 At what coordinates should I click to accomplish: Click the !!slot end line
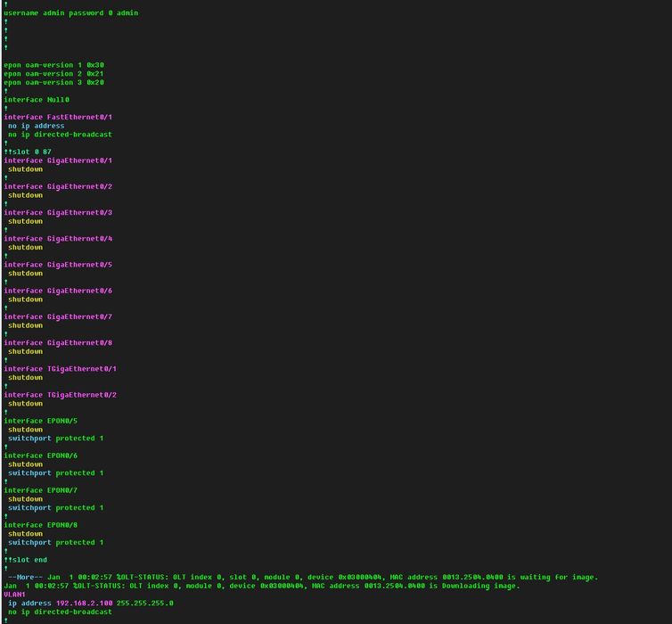(26, 560)
